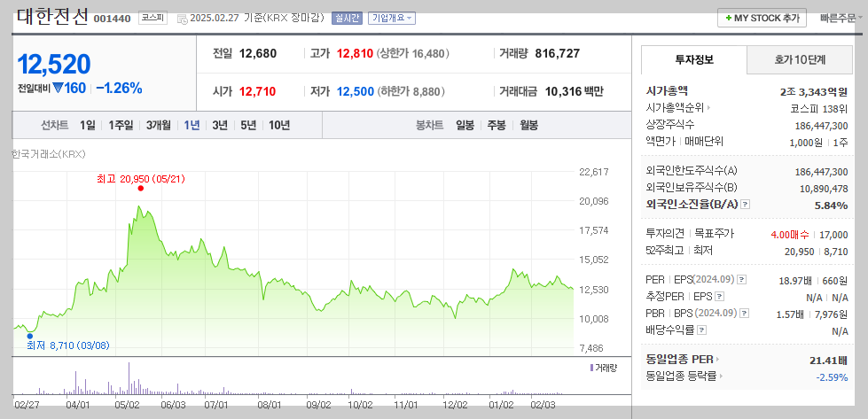Select the 1년 line chart period
This screenshot has width=868, height=419.
click(x=192, y=125)
